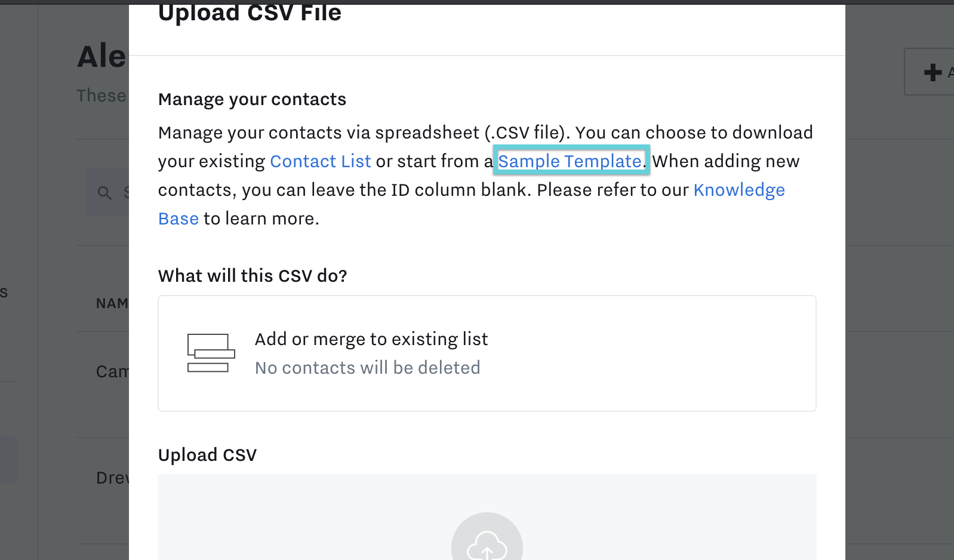Click the gray Upload CSV drop zone

pyautogui.click(x=487, y=517)
